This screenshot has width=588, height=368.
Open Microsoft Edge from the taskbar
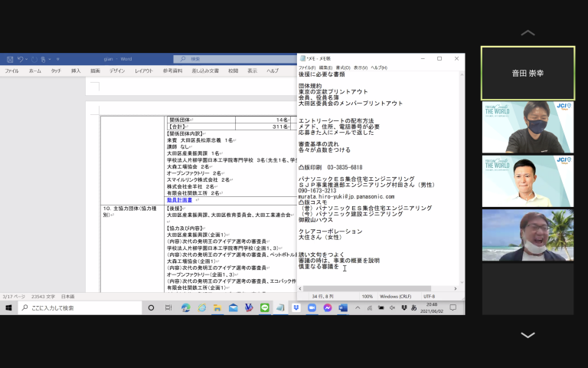185,307
